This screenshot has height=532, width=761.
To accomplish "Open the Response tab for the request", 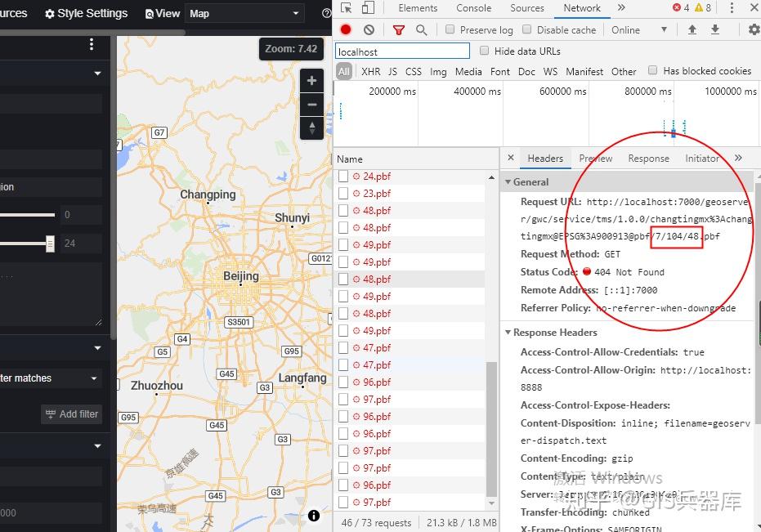I will [x=648, y=159].
